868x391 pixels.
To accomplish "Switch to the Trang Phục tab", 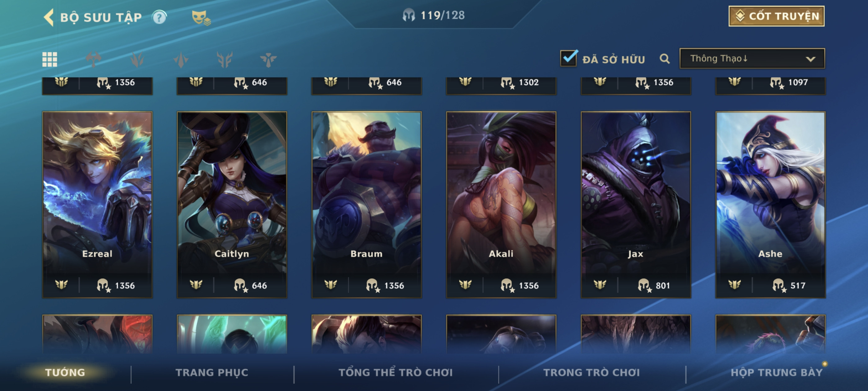I will click(212, 372).
